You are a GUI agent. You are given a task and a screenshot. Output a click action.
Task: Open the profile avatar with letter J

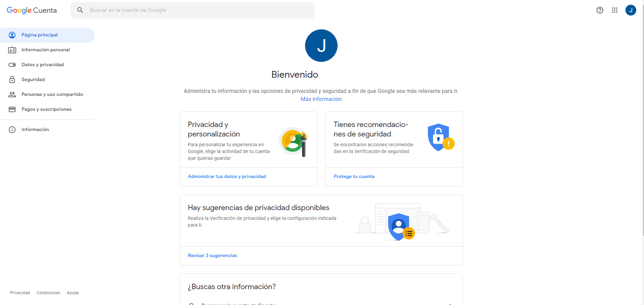click(631, 10)
